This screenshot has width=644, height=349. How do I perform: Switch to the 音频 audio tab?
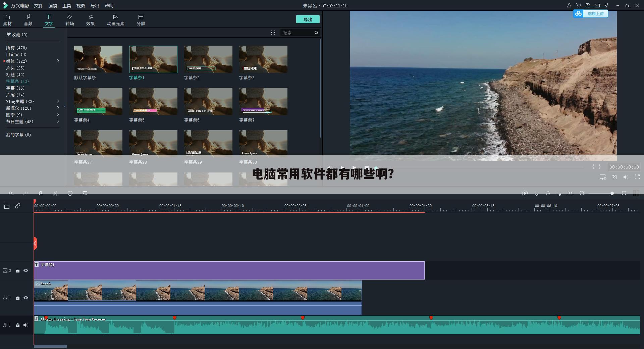pyautogui.click(x=28, y=20)
